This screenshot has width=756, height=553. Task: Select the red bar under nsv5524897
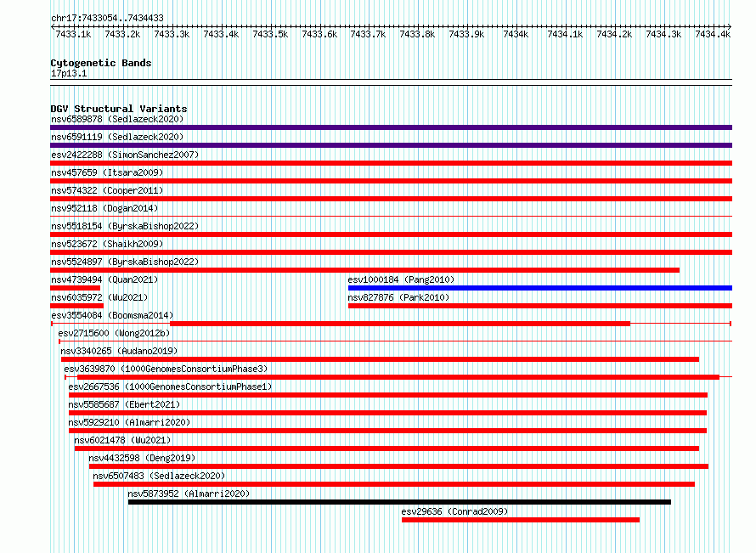tap(365, 270)
